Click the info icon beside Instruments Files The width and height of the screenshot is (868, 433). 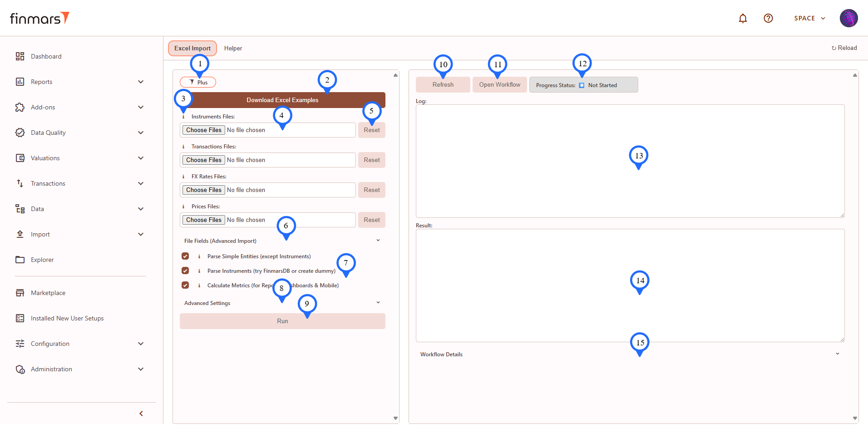(x=183, y=117)
